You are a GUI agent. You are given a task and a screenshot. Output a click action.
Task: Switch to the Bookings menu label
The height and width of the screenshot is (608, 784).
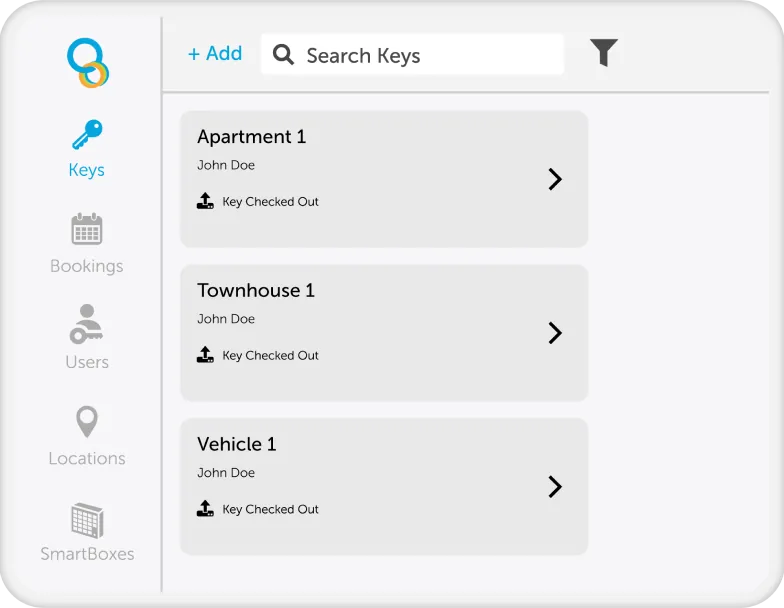click(x=86, y=266)
